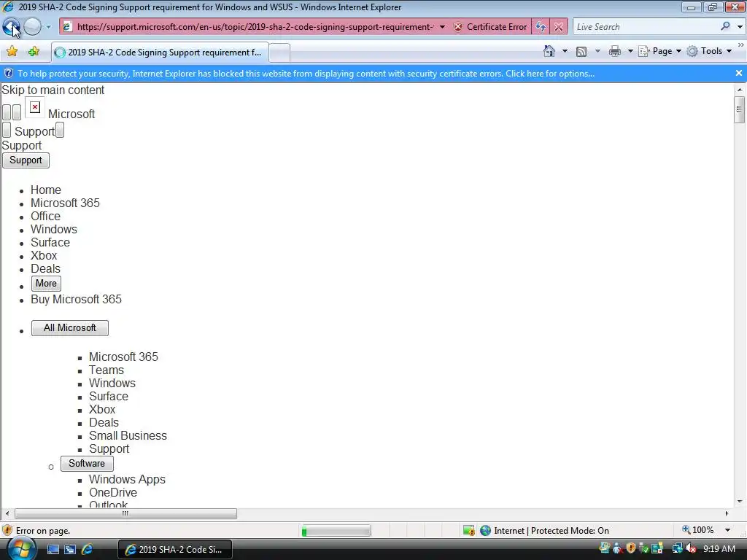Open the Buy Microsoft 365 link
Screen dimensions: 747x560
pos(76,300)
